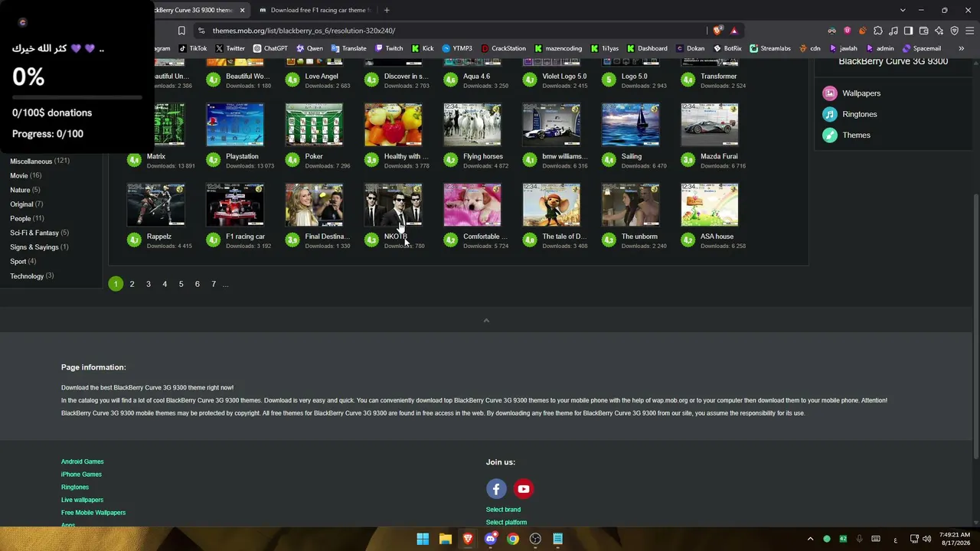Viewport: 980px width, 551px height.
Task: Open the CrackStation bookmark
Action: point(504,48)
